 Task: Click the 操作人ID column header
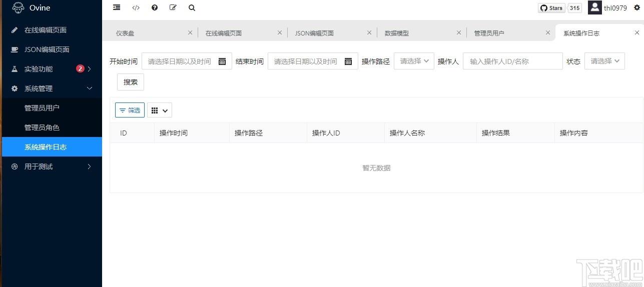346,133
